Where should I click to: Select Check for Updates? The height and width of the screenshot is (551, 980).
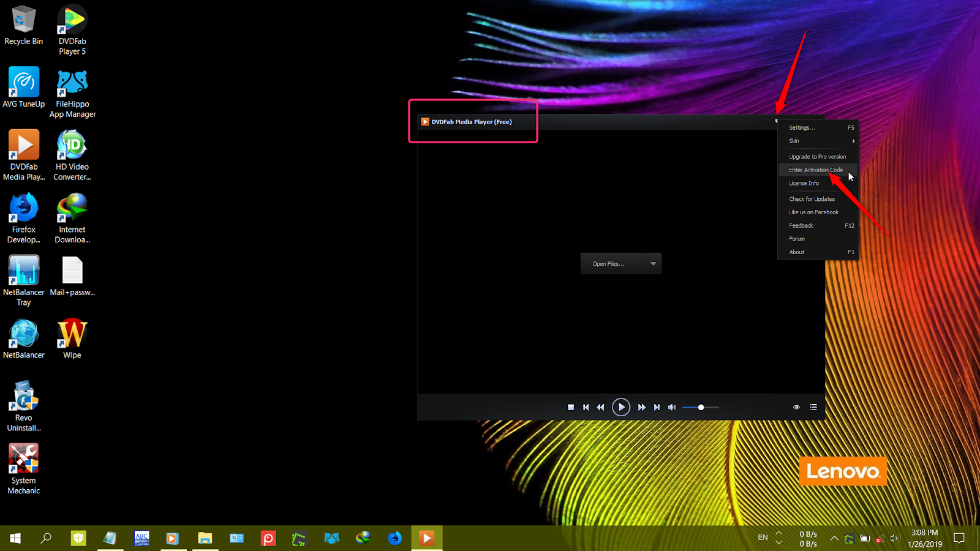[818, 199]
